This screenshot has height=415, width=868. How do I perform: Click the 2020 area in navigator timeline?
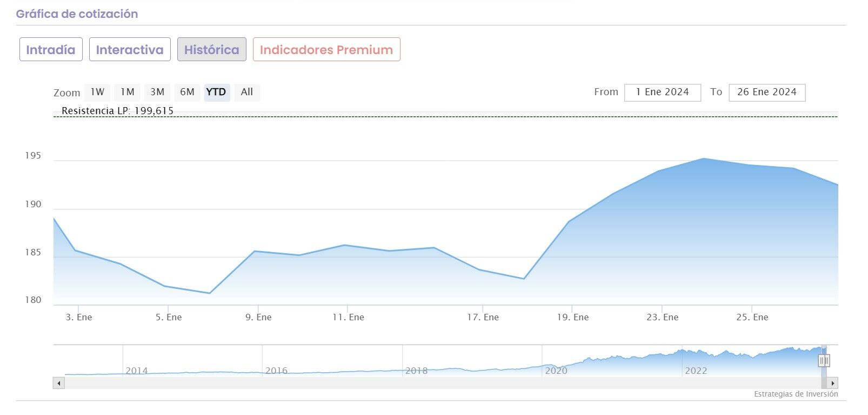tap(556, 370)
